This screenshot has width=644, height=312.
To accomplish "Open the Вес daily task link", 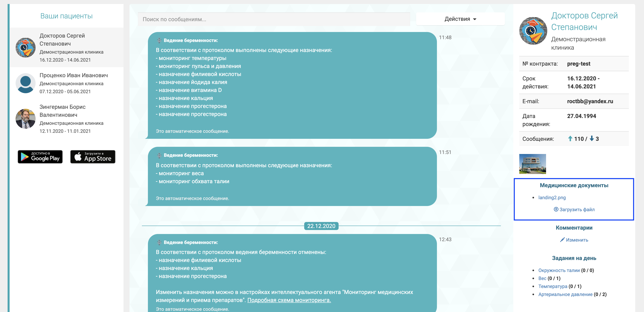I will click(x=542, y=278).
